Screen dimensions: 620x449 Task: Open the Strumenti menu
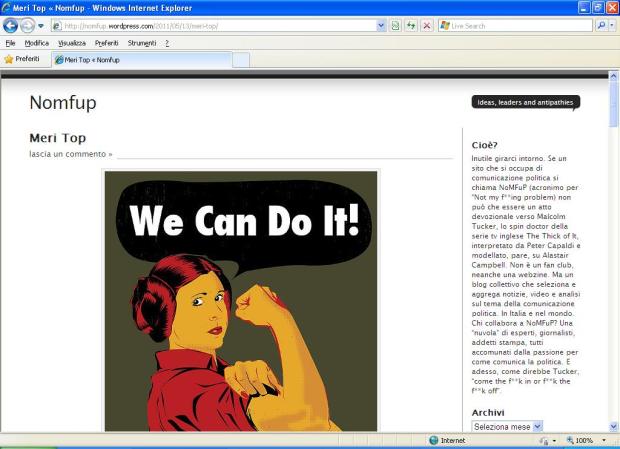(142, 43)
